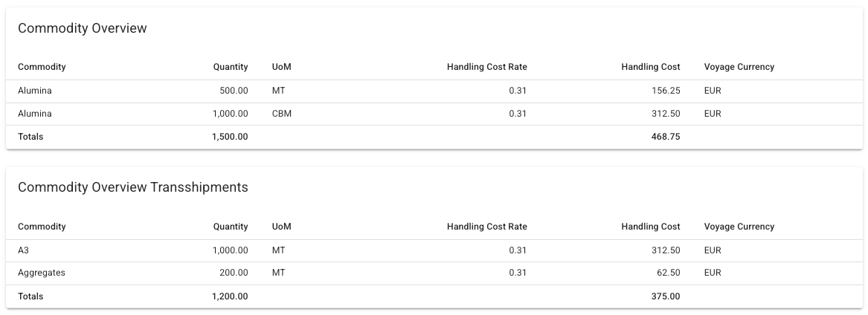Viewport: 868px width, 315px height.
Task: Click Voyage Currency header in Commodity Overview
Action: pyautogui.click(x=739, y=67)
